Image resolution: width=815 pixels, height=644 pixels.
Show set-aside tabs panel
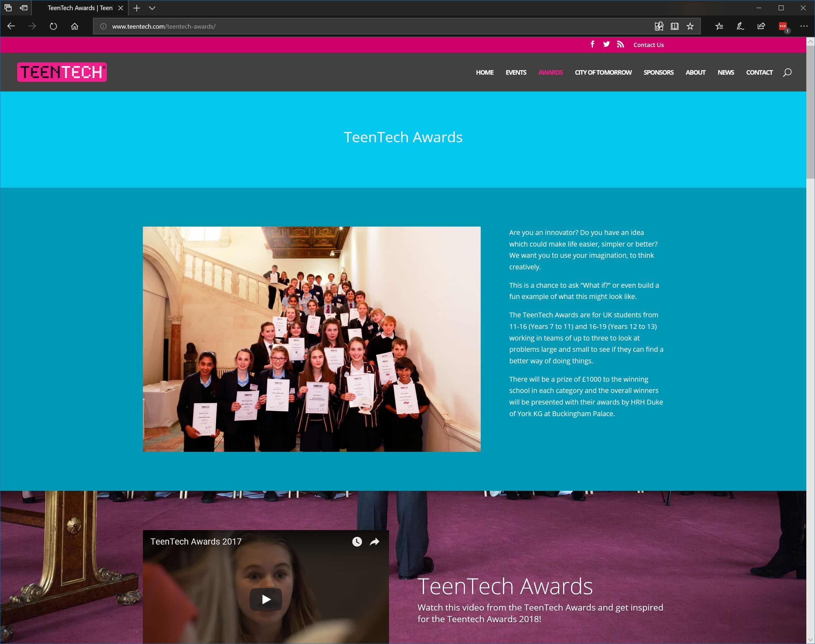click(8, 8)
